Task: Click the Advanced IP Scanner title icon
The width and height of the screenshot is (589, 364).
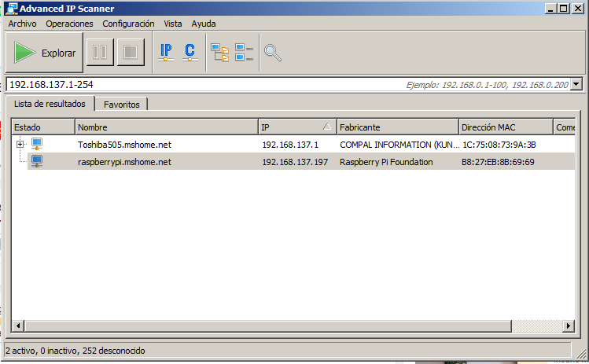Action: [11, 9]
